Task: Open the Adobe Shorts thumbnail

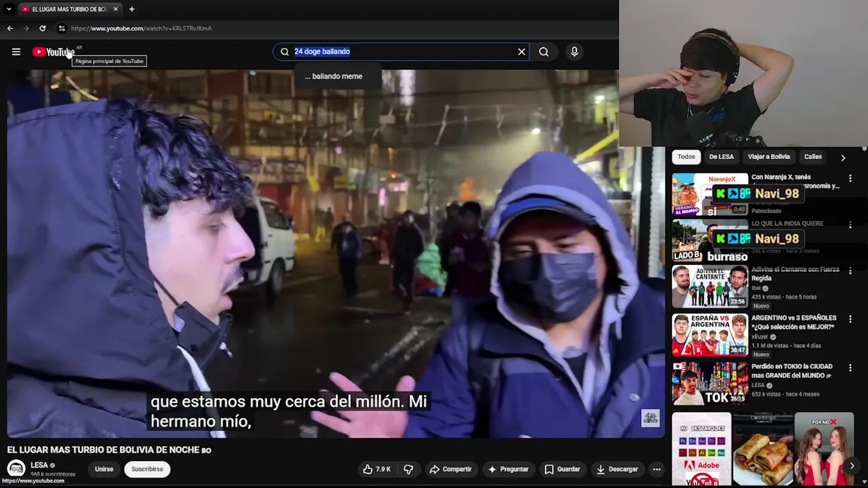Action: click(x=702, y=449)
